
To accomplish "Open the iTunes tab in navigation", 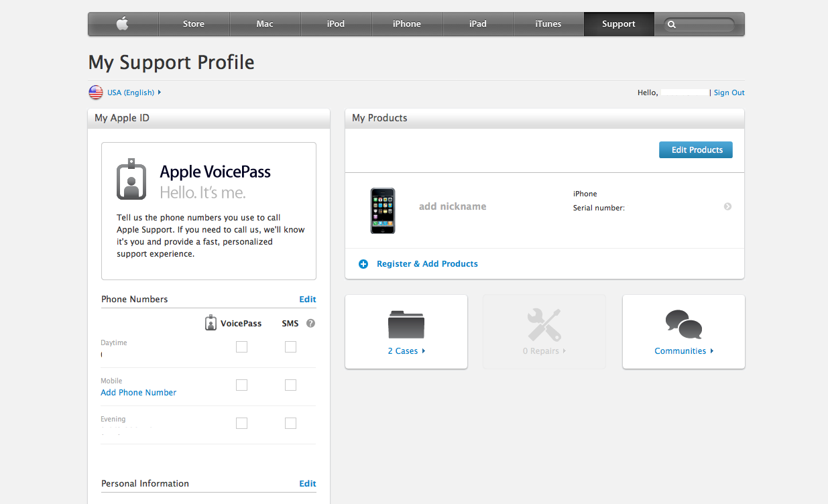I will click(548, 24).
